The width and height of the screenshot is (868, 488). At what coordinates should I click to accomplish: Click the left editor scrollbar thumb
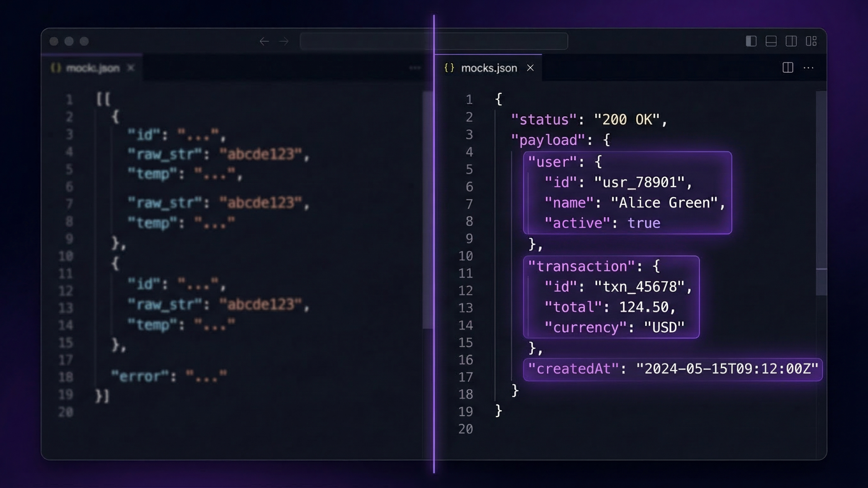[x=427, y=209]
